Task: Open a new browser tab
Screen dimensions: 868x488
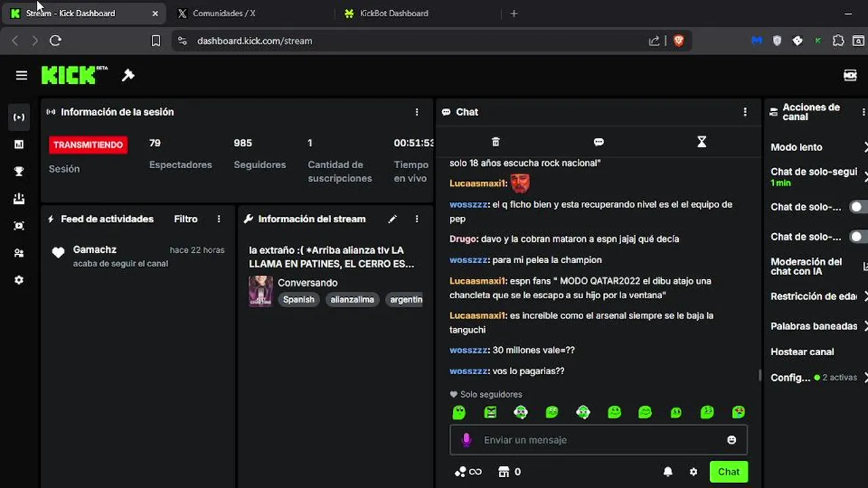Action: point(513,13)
